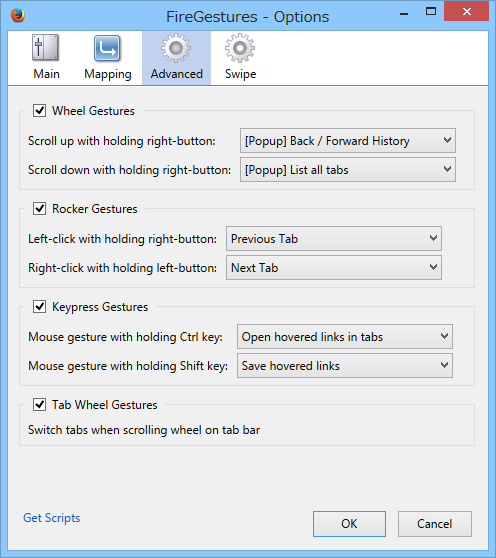
Task: Disable the Wheel Gestures checkbox
Action: pyautogui.click(x=39, y=111)
